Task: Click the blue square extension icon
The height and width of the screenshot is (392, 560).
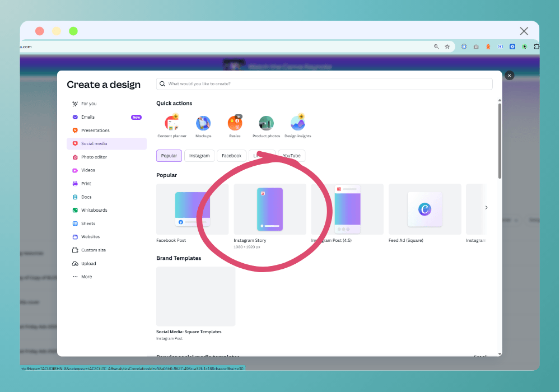Action: click(x=512, y=46)
